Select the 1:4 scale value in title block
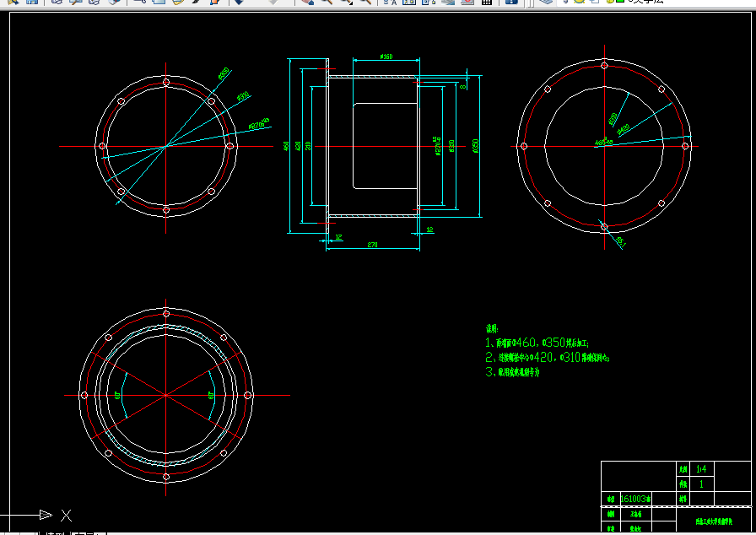Viewport: 756px width, 535px height. point(701,469)
